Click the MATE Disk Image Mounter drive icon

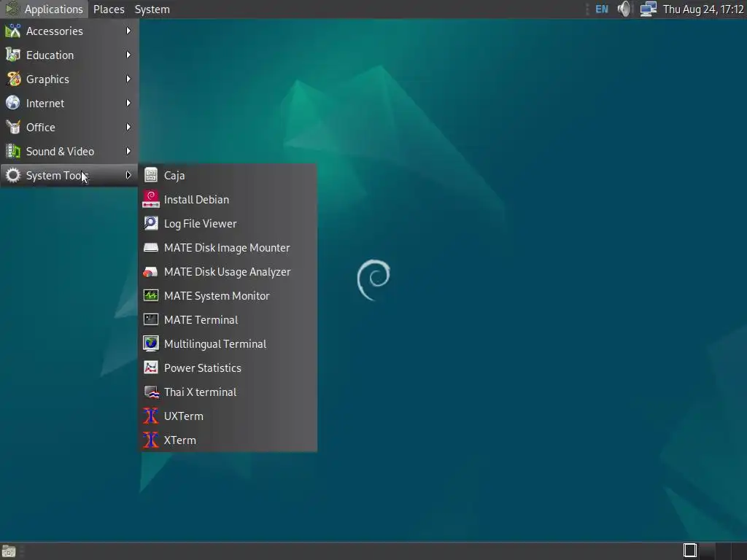pyautogui.click(x=151, y=248)
